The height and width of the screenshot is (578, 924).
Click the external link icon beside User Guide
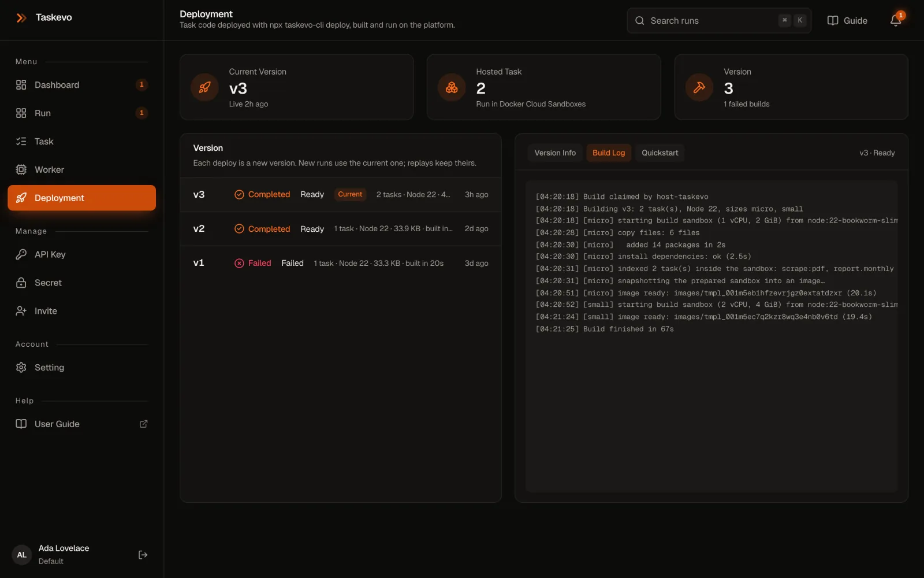144,424
